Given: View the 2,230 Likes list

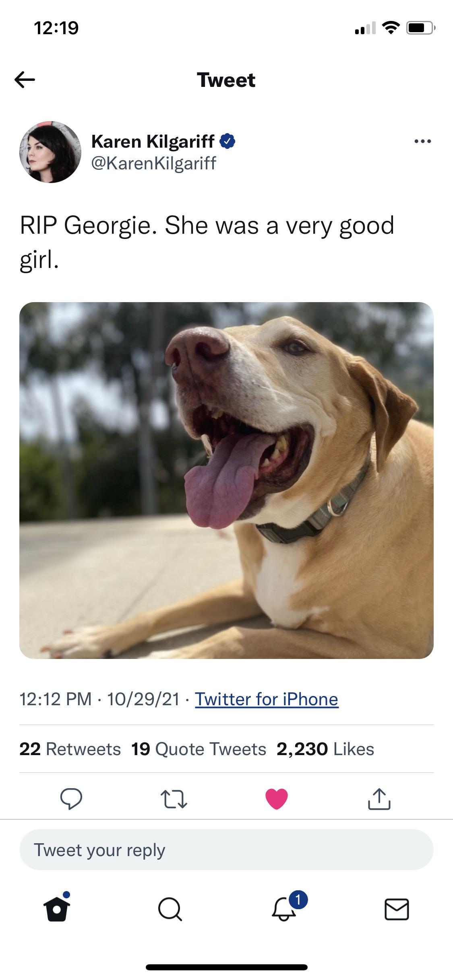Looking at the screenshot, I should (x=325, y=749).
